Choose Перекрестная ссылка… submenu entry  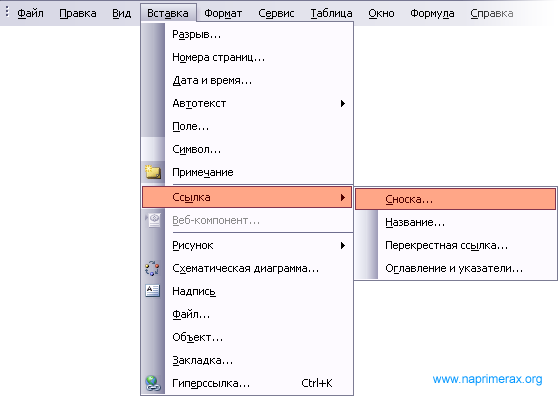coord(456,245)
